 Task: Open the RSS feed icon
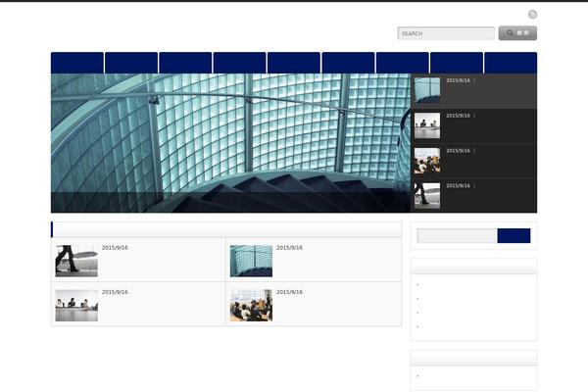[532, 14]
